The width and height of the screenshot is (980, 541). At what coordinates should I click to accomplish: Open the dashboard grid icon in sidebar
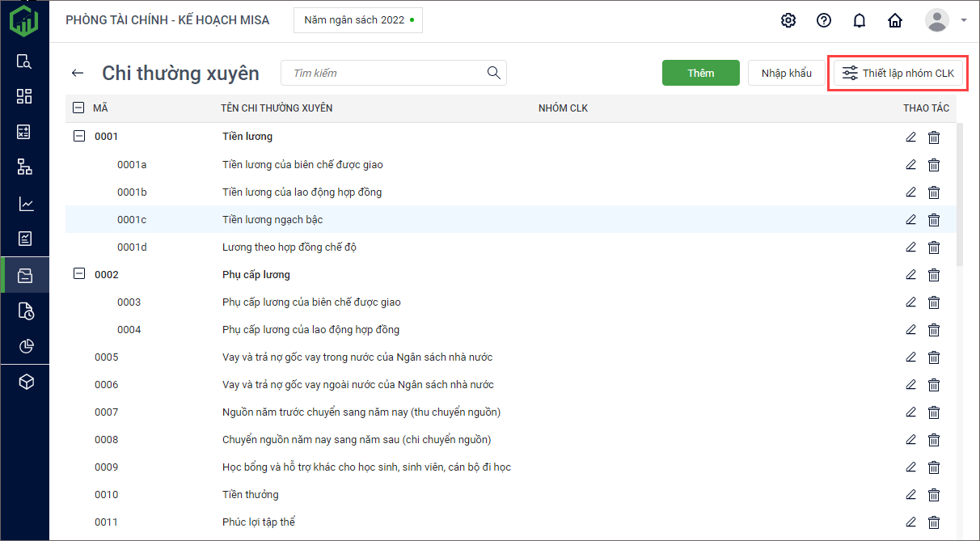coord(25,97)
